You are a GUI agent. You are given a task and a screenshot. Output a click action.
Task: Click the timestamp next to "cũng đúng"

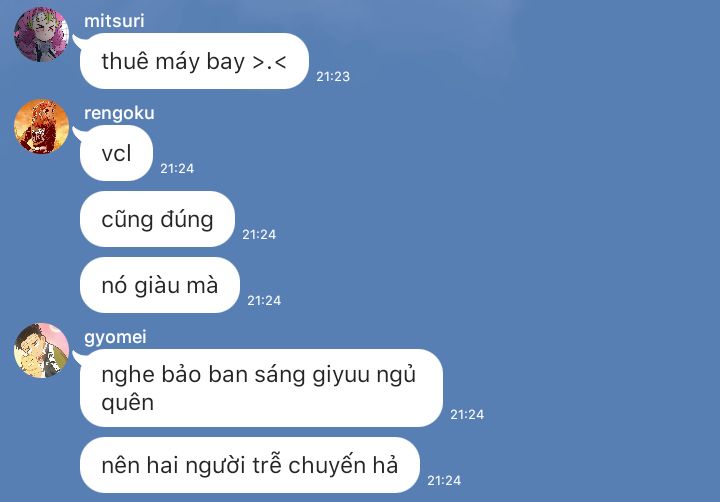point(259,235)
